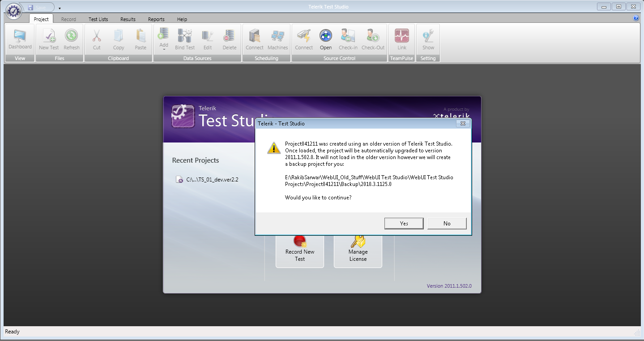Click the window resize grip in the status bar
The image size is (644, 341).
637,332
